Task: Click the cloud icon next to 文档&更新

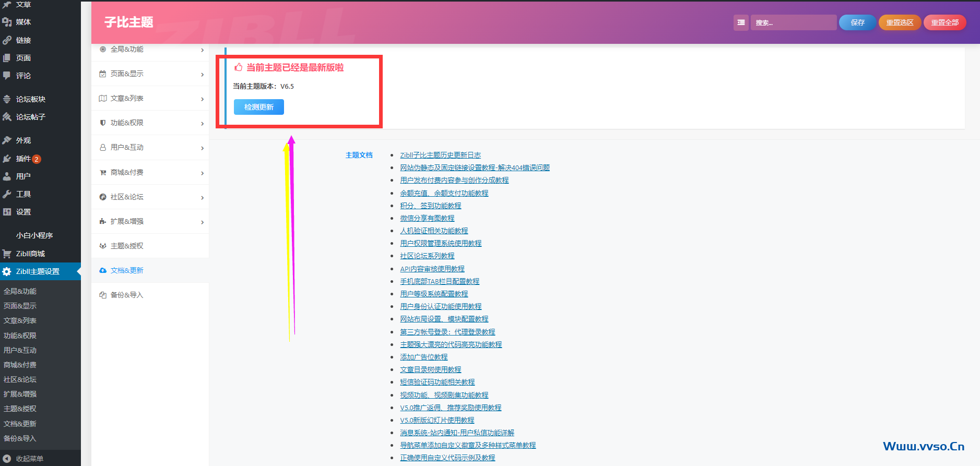Action: pos(103,270)
